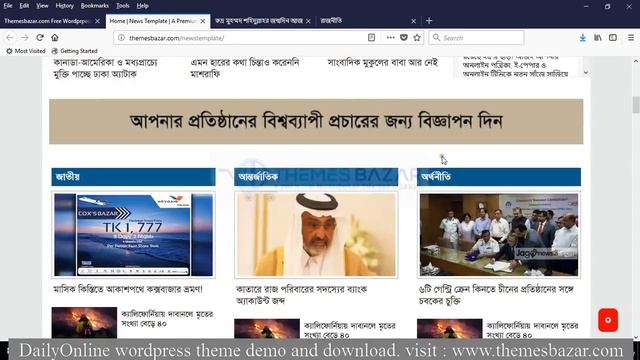640x360 pixels.
Task: Open the Most Visited bookmarks folder
Action: (x=25, y=51)
